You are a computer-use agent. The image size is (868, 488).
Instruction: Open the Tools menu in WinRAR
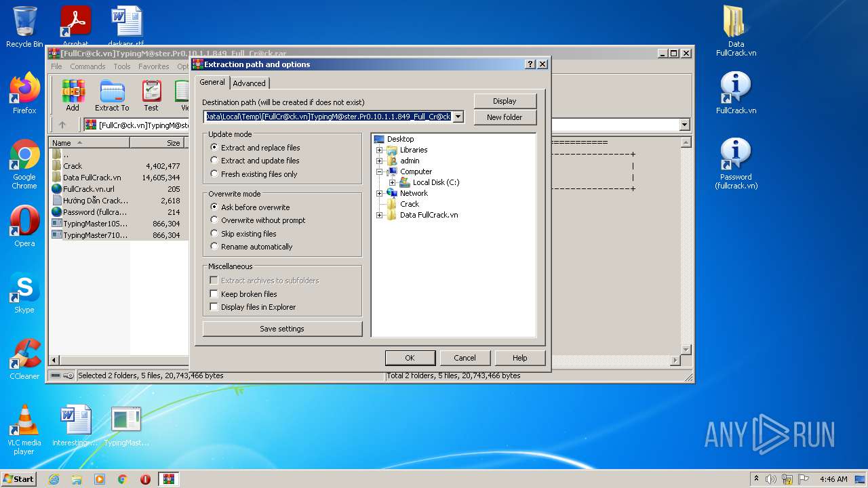tap(122, 66)
